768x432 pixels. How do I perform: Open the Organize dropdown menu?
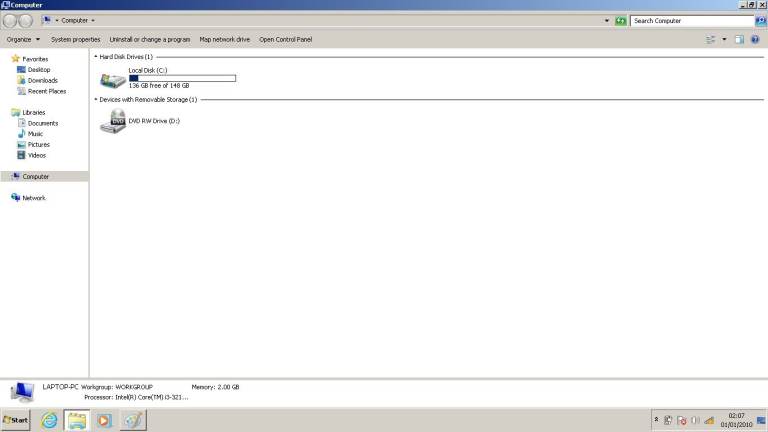23,39
